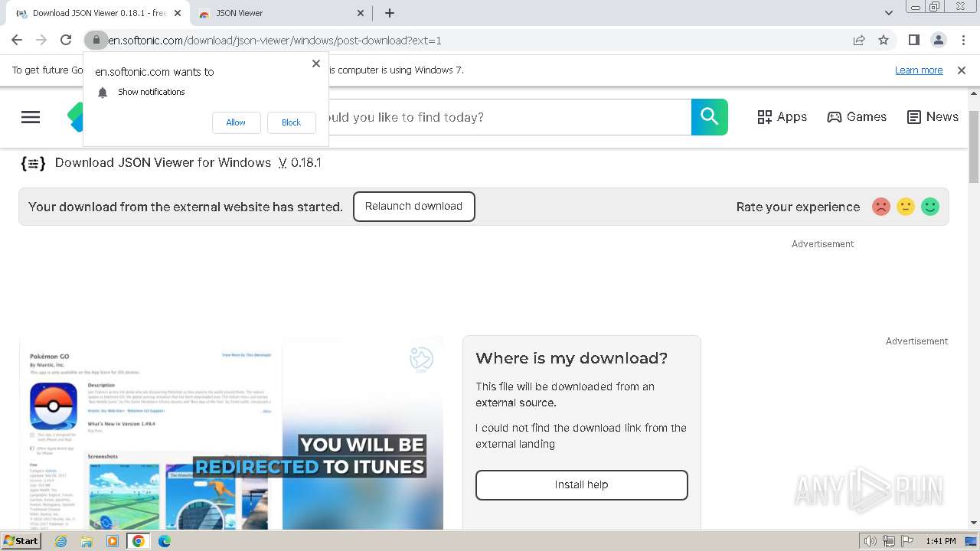The width and height of the screenshot is (980, 551).
Task: Click the taskbar clock 1:41 PM
Action: point(941,541)
